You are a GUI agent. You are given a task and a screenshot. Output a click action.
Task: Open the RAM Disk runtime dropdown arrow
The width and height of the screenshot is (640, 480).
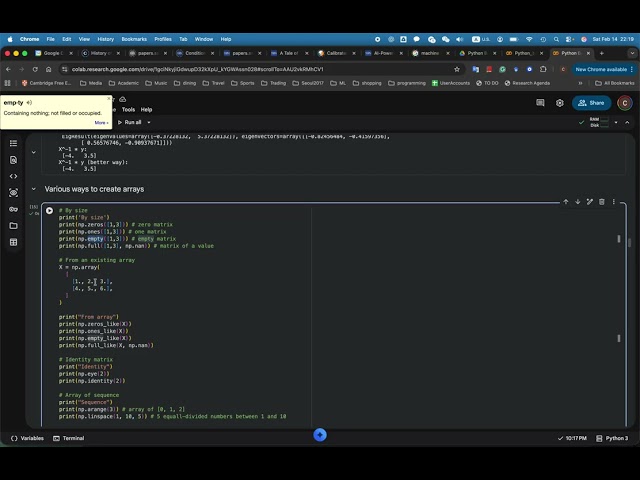click(x=616, y=122)
